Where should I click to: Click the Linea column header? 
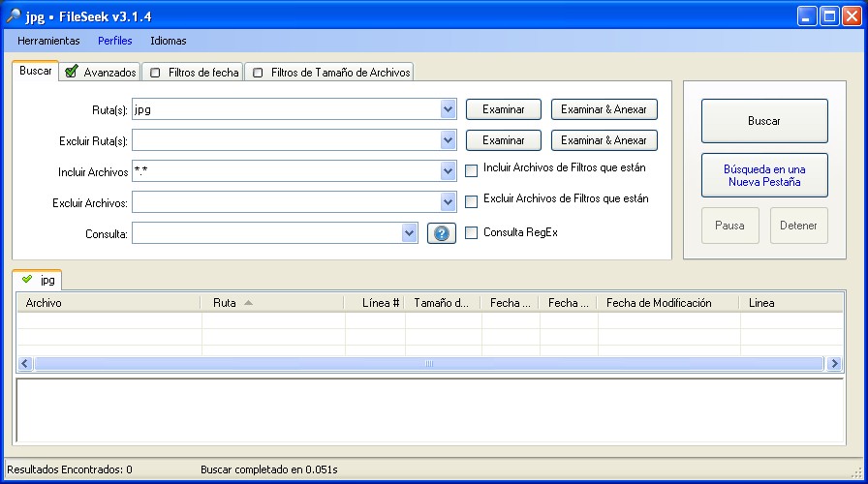click(791, 303)
